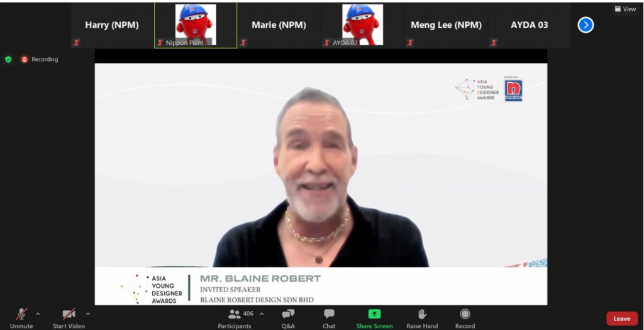This screenshot has width=644, height=330.
Task: Show next participants with blue arrow
Action: (x=586, y=25)
